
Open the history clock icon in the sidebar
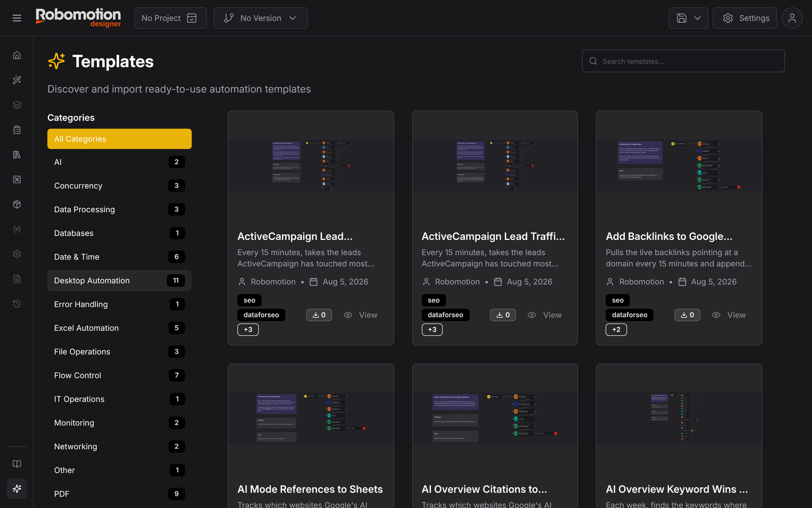coord(17,304)
